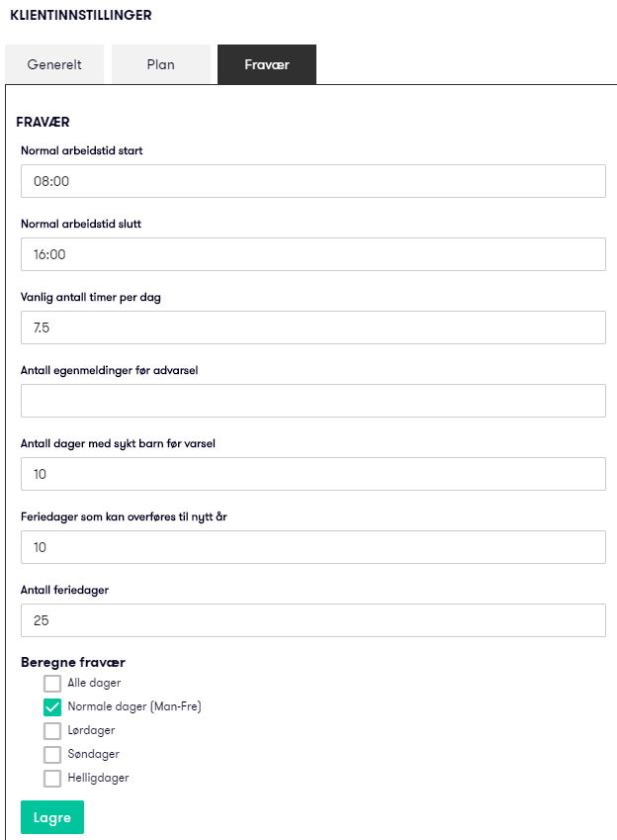Viewport: 617px width, 840px height.
Task: Click the Normale dager (Man-Fre) label
Action: [x=134, y=706]
